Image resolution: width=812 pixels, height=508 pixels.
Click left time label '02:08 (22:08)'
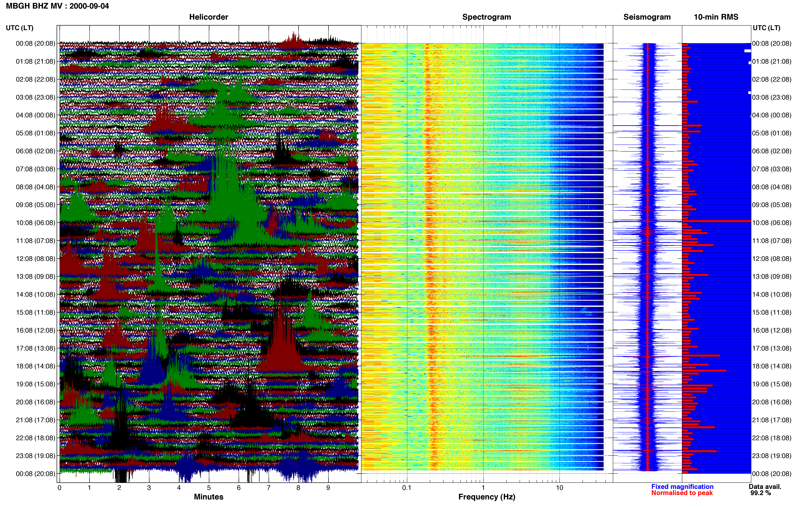click(36, 79)
